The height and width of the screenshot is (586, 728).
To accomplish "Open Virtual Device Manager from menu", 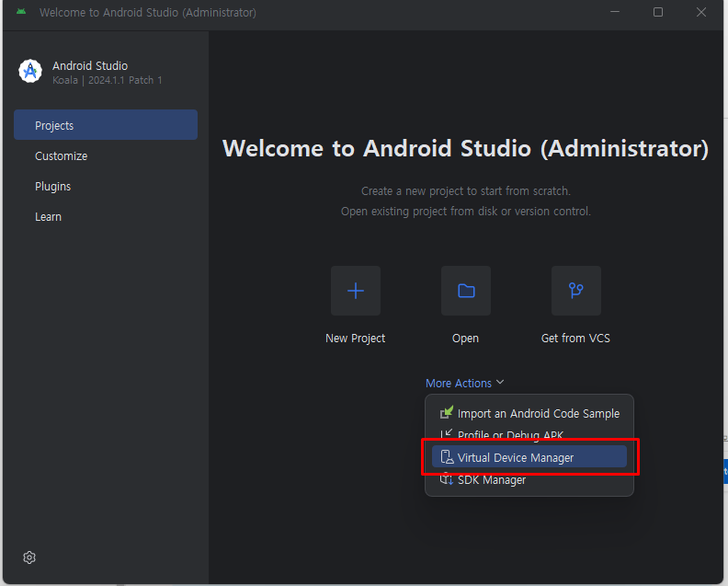I will [529, 457].
